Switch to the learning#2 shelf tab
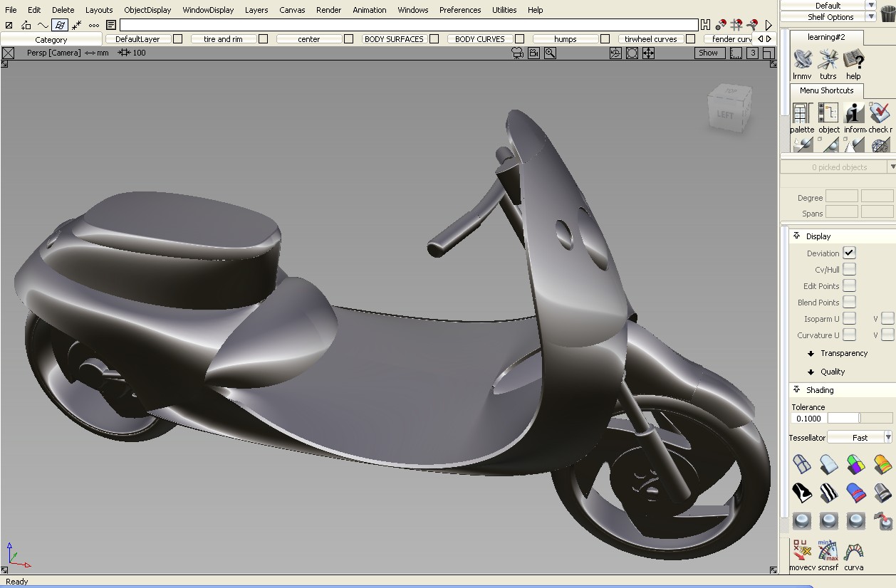 click(x=826, y=36)
